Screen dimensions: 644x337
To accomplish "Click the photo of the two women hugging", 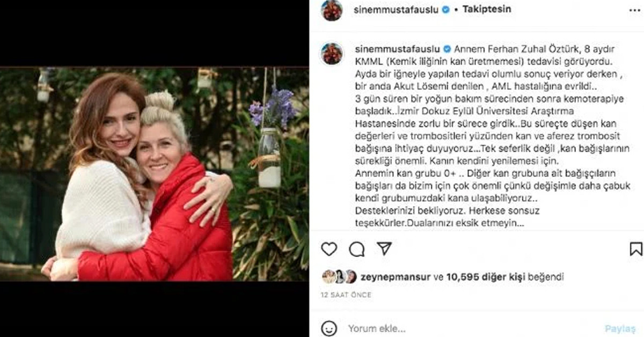I will (x=155, y=174).
